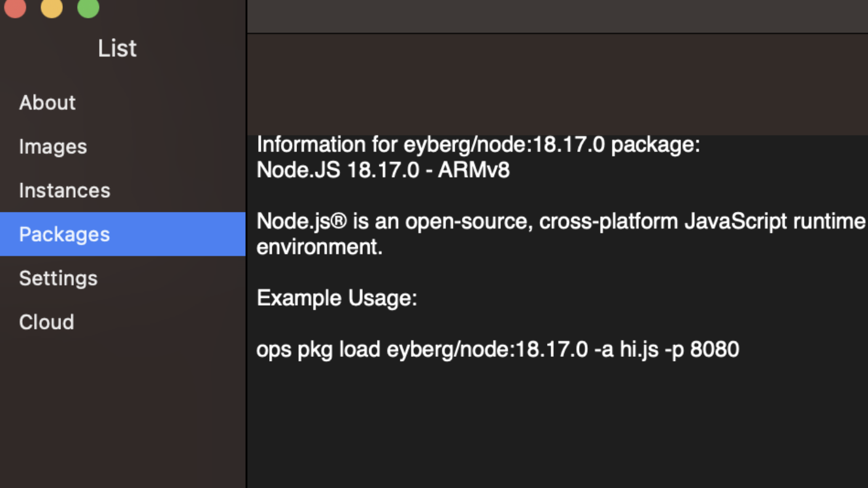Viewport: 868px width, 488px height.
Task: Click the List heading in sidebar
Action: coord(117,48)
